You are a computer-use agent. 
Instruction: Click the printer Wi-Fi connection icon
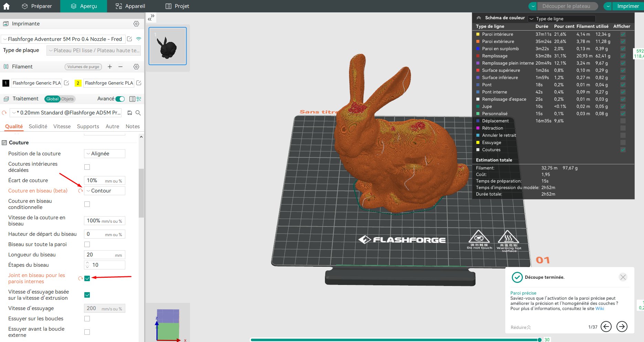pyautogui.click(x=139, y=39)
